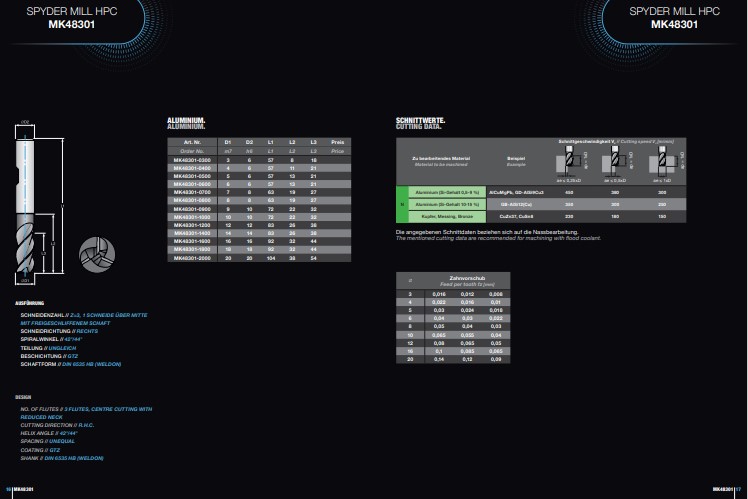Click 'Aluminium (Si-Gehalt 0,5-9 %)' material cell

[x=447, y=193]
